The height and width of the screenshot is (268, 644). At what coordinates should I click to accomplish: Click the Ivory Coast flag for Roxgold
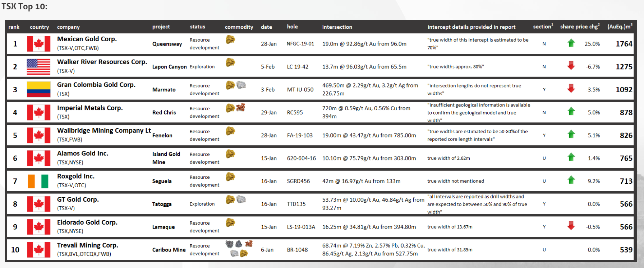[38, 181]
